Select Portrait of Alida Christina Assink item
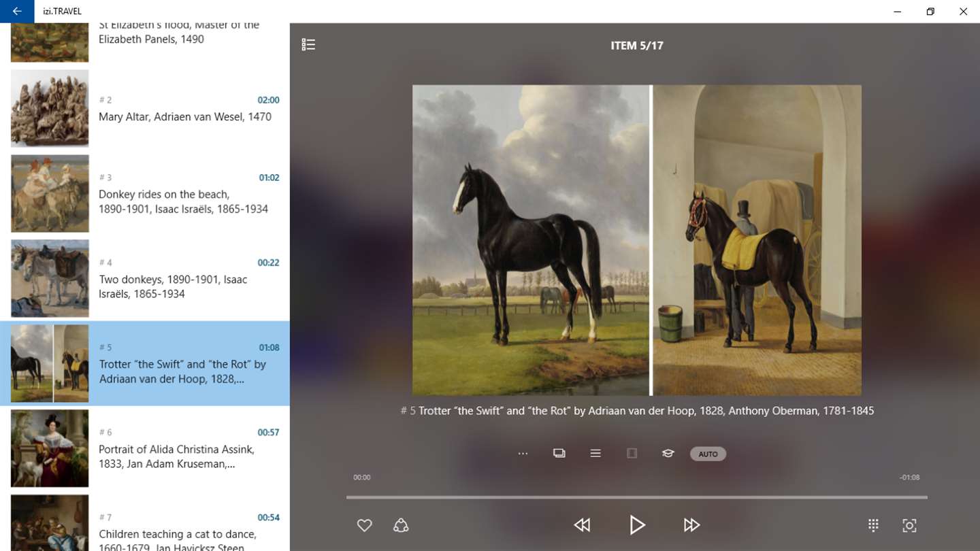The height and width of the screenshot is (551, 980). [145, 448]
